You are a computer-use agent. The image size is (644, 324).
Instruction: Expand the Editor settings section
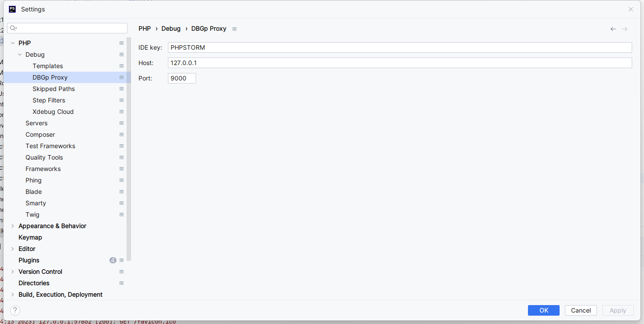(13, 249)
